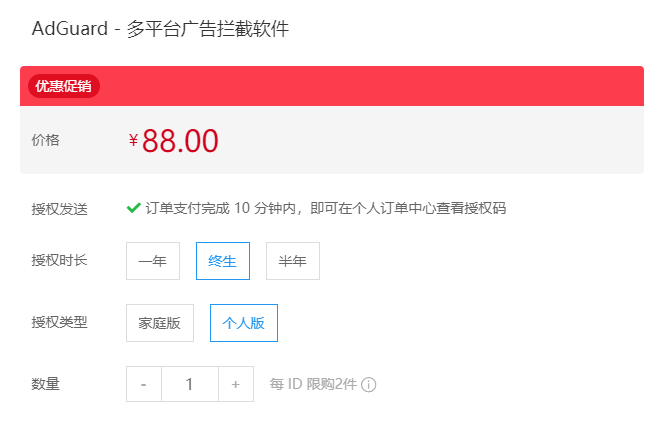The height and width of the screenshot is (424, 661).
Task: Click the quantity input field showing 1
Action: [190, 384]
